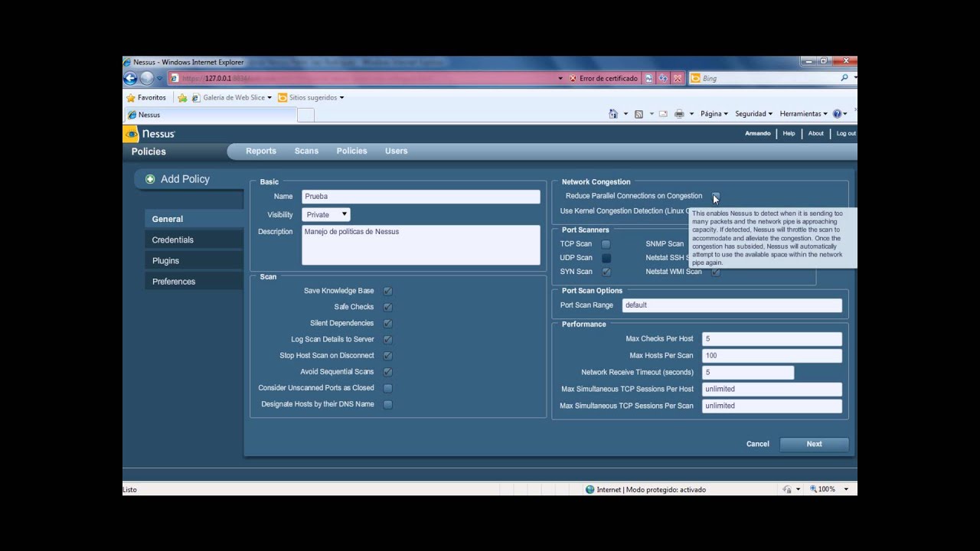Open the Reports tab
This screenshot has height=551, width=980.
point(261,152)
